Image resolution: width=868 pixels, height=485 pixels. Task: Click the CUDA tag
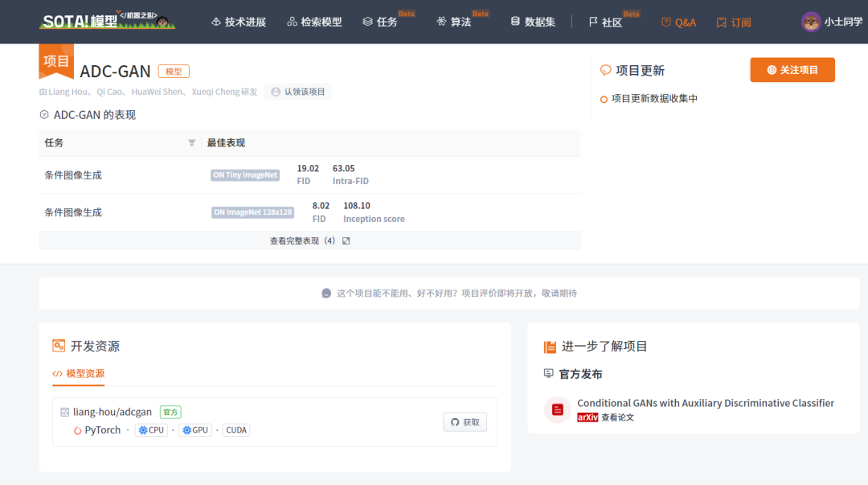point(236,430)
